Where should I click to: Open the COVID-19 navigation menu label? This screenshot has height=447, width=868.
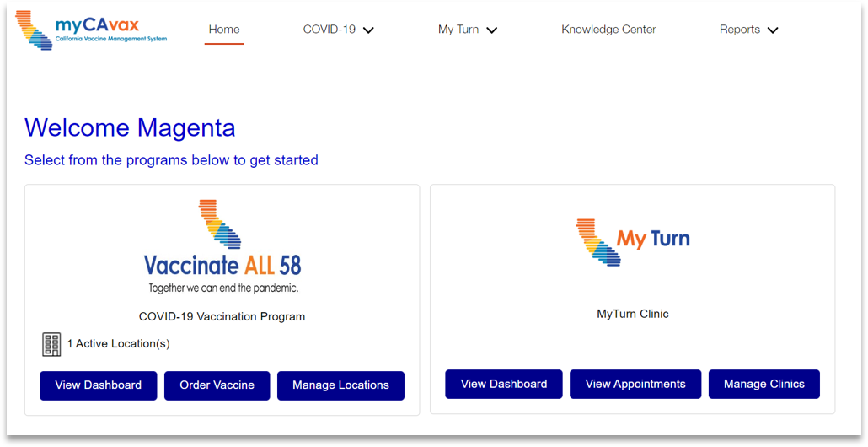click(330, 30)
